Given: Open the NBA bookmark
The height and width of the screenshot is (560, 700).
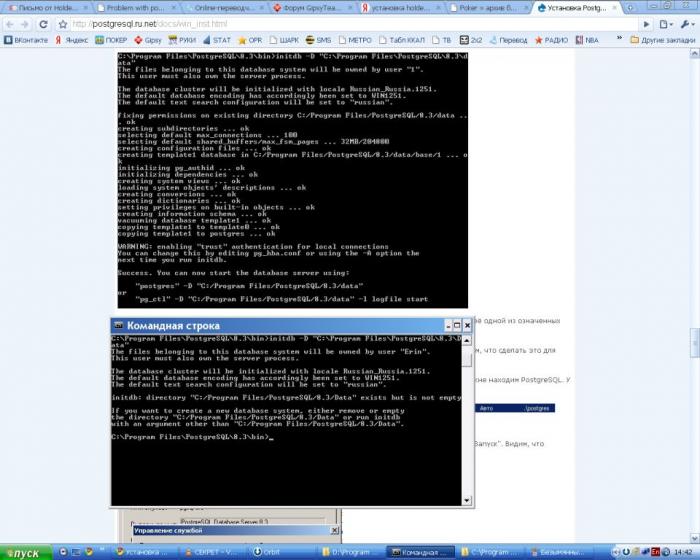Looking at the screenshot, I should pos(587,40).
